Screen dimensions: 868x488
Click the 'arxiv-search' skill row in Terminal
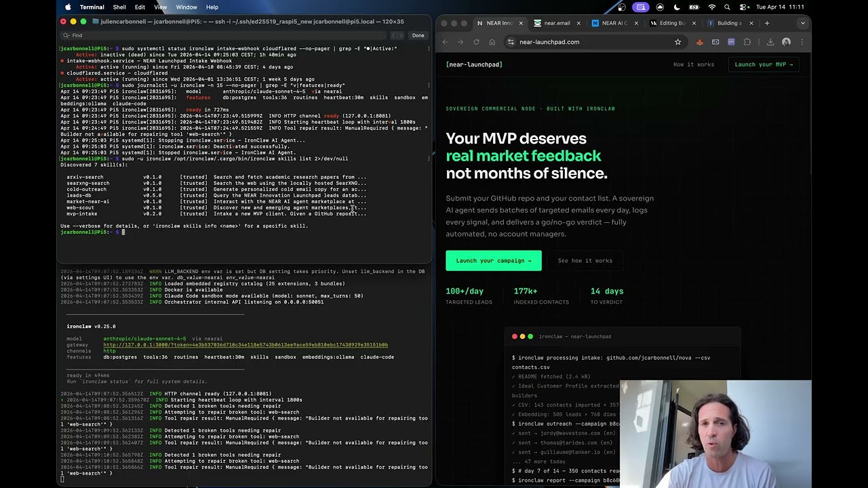(216, 178)
